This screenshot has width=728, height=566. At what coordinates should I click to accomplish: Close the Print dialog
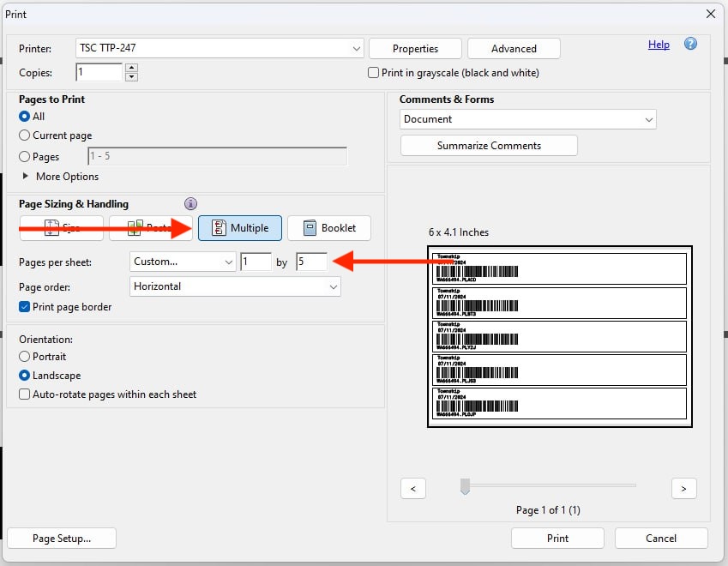[x=710, y=14]
